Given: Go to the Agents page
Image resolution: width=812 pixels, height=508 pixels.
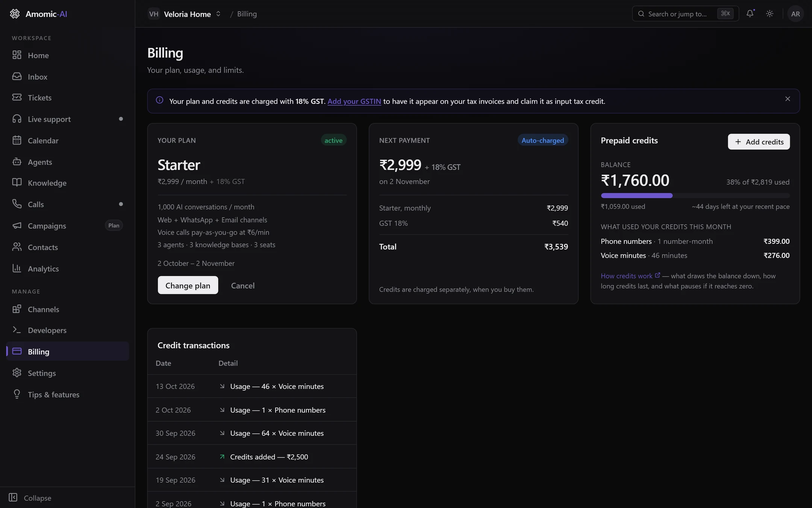Looking at the screenshot, I should click(x=68, y=162).
